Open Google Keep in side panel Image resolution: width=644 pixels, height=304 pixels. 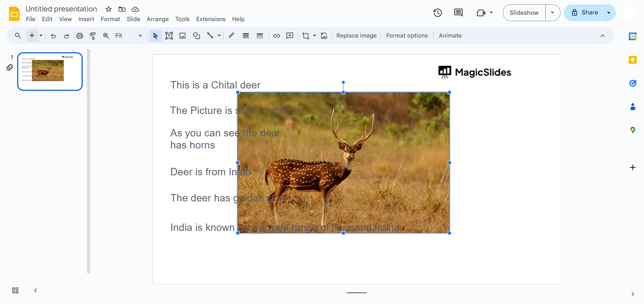pos(633,60)
